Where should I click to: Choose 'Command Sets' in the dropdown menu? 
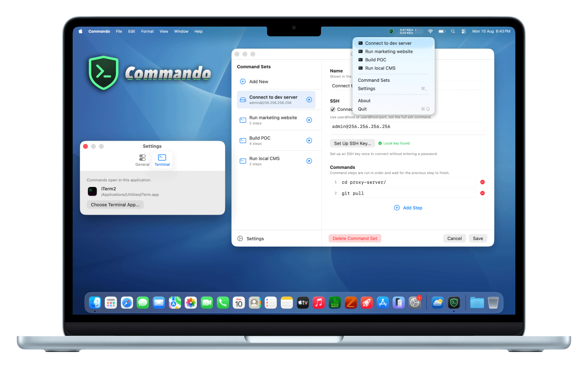[x=394, y=80]
